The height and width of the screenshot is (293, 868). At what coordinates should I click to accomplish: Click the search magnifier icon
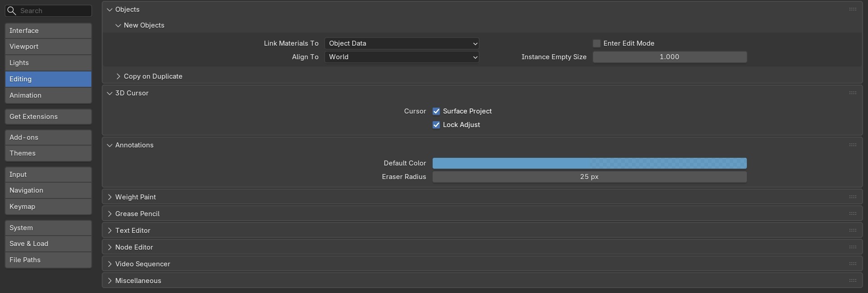pos(12,10)
